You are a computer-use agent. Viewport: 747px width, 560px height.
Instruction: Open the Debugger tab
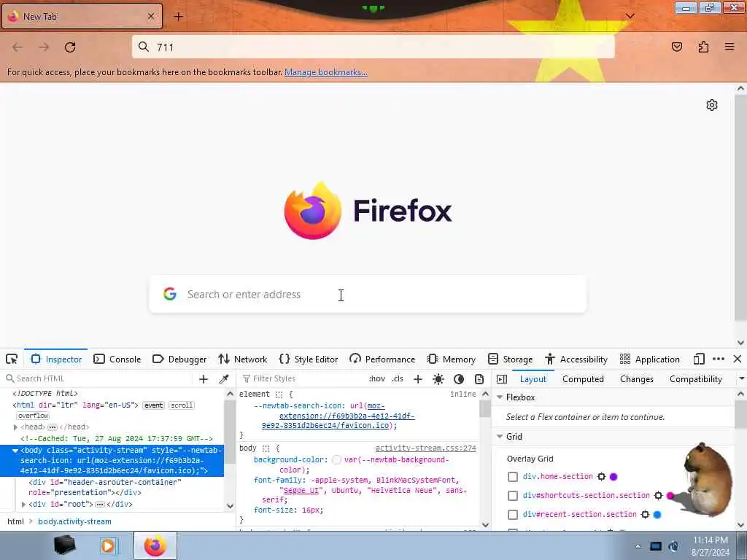[179, 359]
